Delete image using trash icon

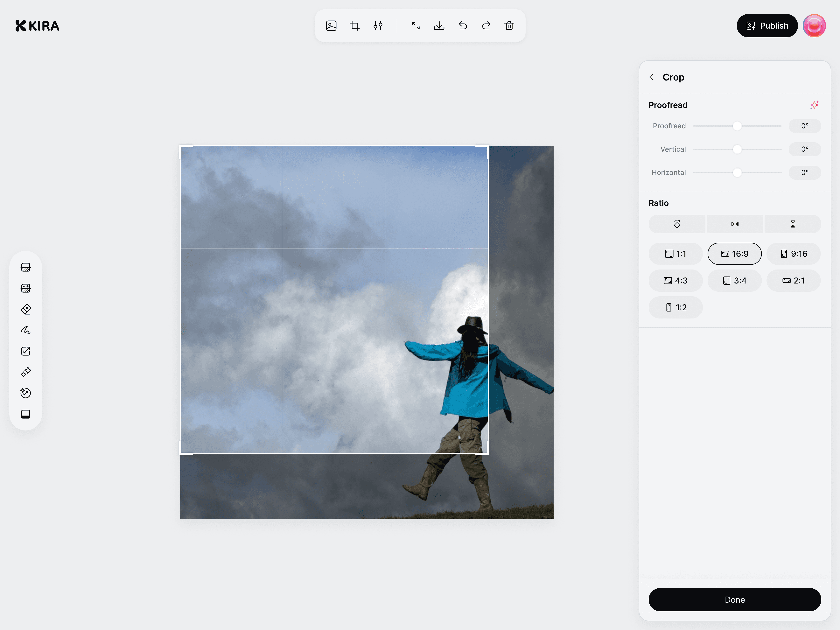tap(509, 26)
